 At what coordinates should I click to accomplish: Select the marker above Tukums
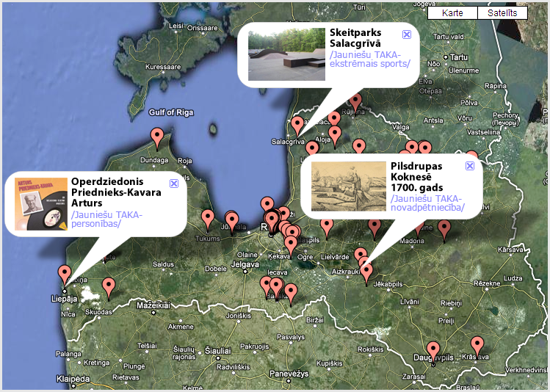(x=208, y=218)
